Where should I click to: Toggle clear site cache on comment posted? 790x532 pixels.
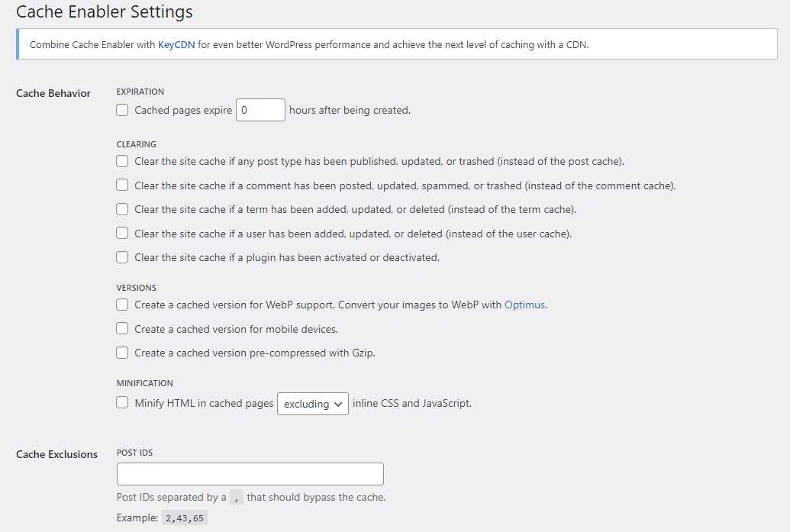click(122, 185)
